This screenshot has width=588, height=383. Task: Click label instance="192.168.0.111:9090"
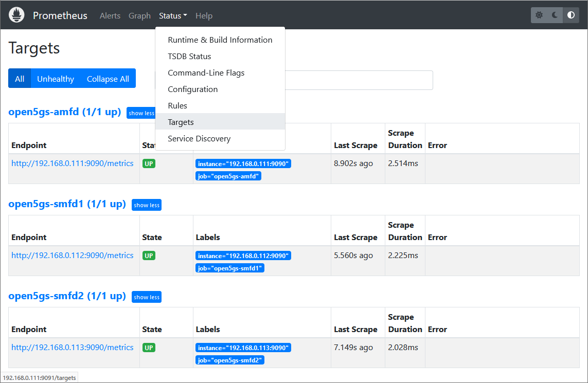[243, 164]
